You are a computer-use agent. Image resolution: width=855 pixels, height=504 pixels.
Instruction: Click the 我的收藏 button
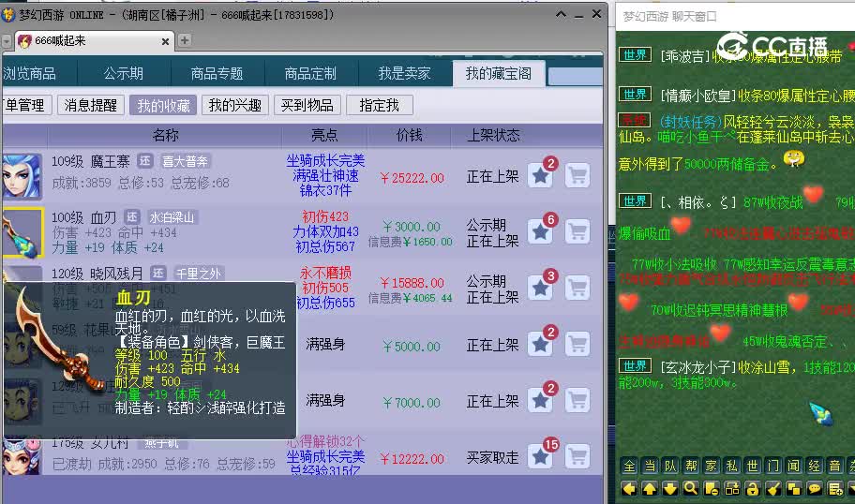tap(163, 105)
